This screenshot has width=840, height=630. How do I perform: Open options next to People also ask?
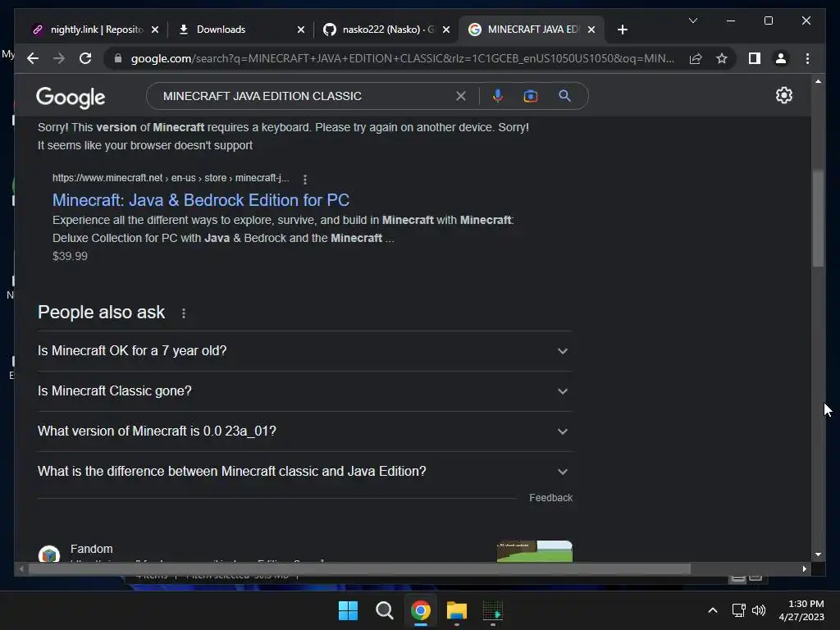[183, 313]
